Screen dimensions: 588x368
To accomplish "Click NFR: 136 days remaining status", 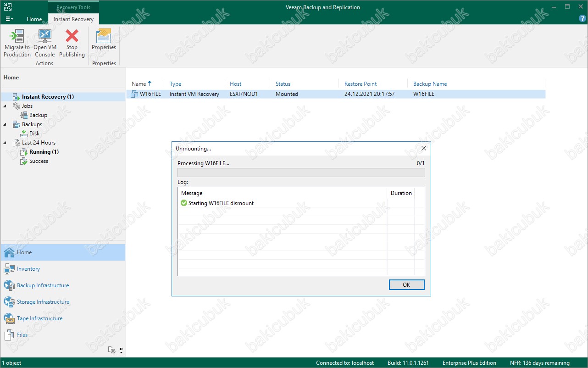I will click(x=540, y=363).
